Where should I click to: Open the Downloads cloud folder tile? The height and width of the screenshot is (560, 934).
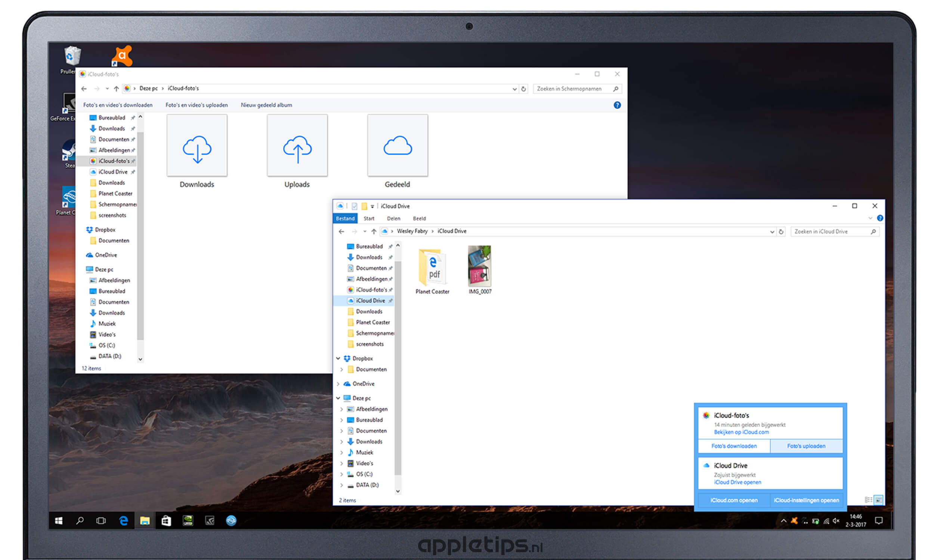tap(197, 146)
